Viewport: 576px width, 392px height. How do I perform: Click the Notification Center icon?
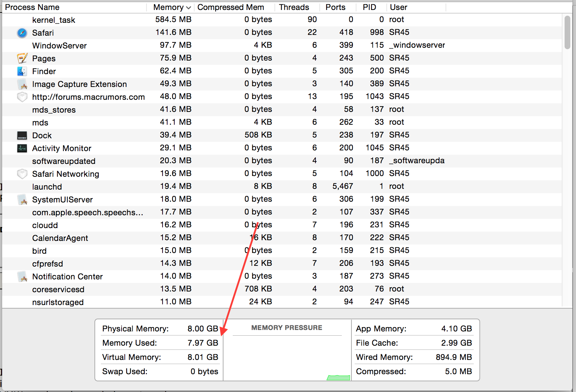point(22,277)
